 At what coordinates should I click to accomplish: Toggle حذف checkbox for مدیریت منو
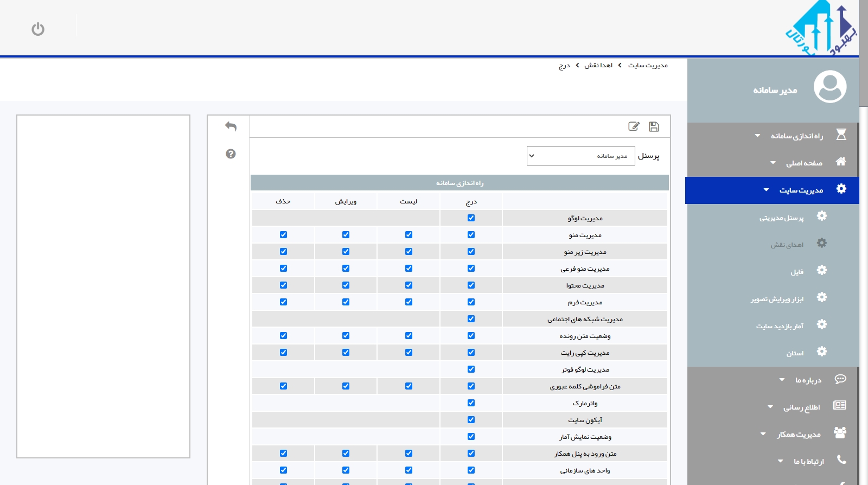click(283, 235)
